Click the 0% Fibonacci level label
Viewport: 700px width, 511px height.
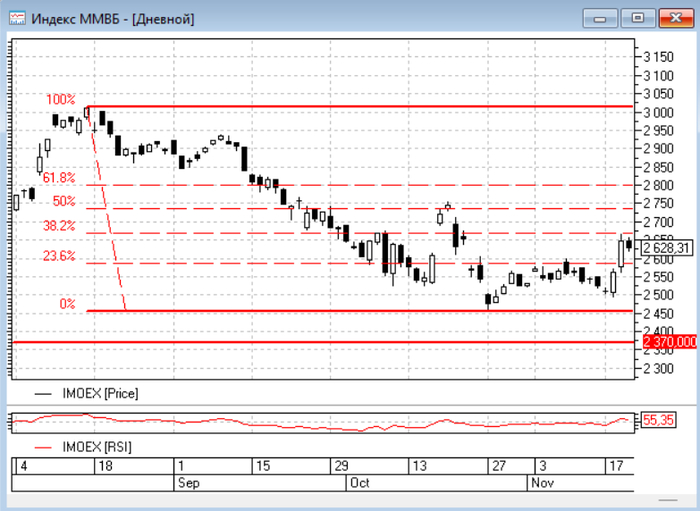click(67, 303)
